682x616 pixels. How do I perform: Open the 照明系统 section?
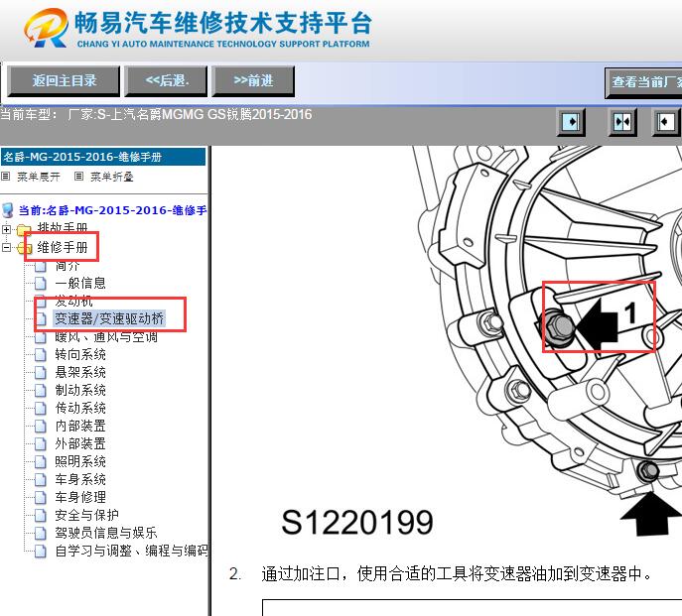tap(80, 461)
